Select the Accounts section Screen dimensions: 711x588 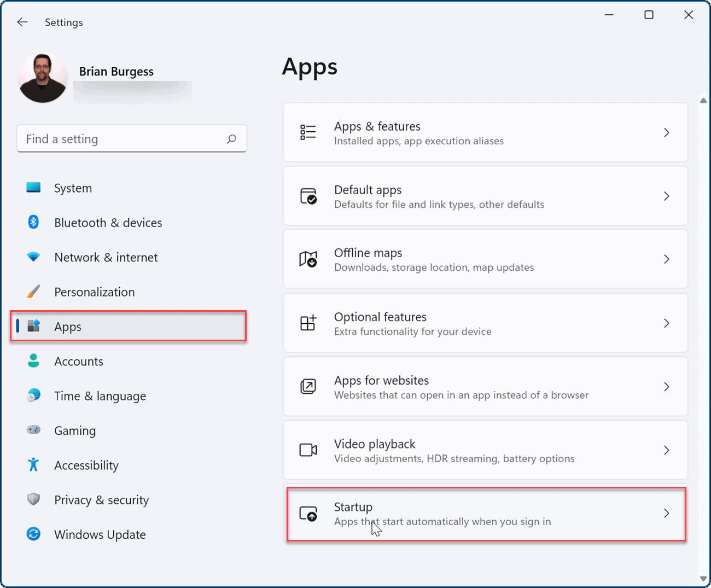pos(79,361)
